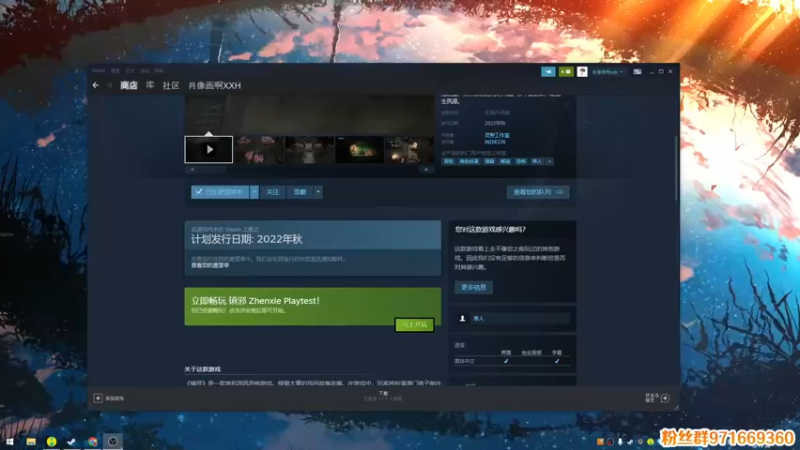The width and height of the screenshot is (800, 450).
Task: Select the second screenshot thumbnail with pink flowers
Action: (x=259, y=149)
